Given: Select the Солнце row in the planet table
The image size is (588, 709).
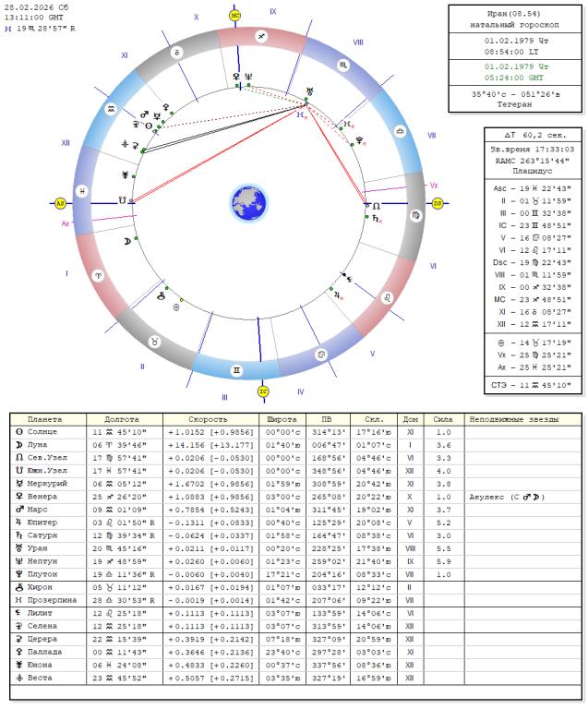Looking at the screenshot, I should tap(44, 431).
